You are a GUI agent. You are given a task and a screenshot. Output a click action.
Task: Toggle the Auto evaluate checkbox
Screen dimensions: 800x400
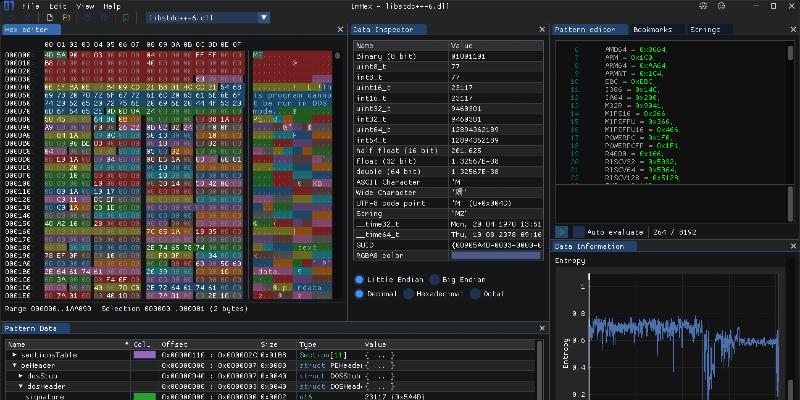tap(578, 231)
